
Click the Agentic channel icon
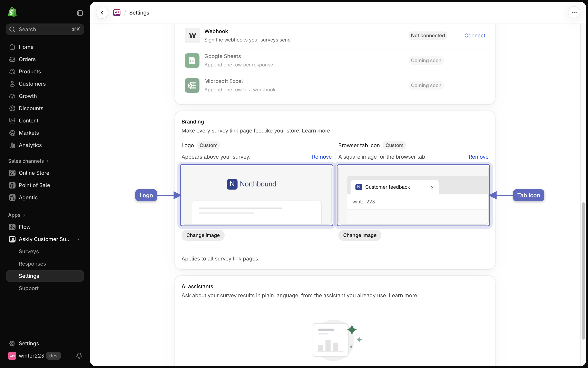[12, 197]
